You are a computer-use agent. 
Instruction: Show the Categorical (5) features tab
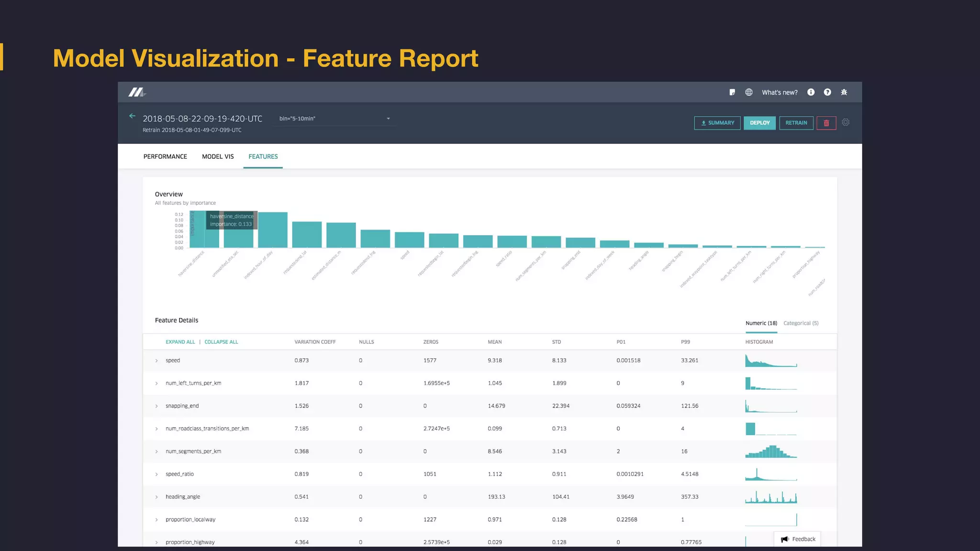pos(801,323)
